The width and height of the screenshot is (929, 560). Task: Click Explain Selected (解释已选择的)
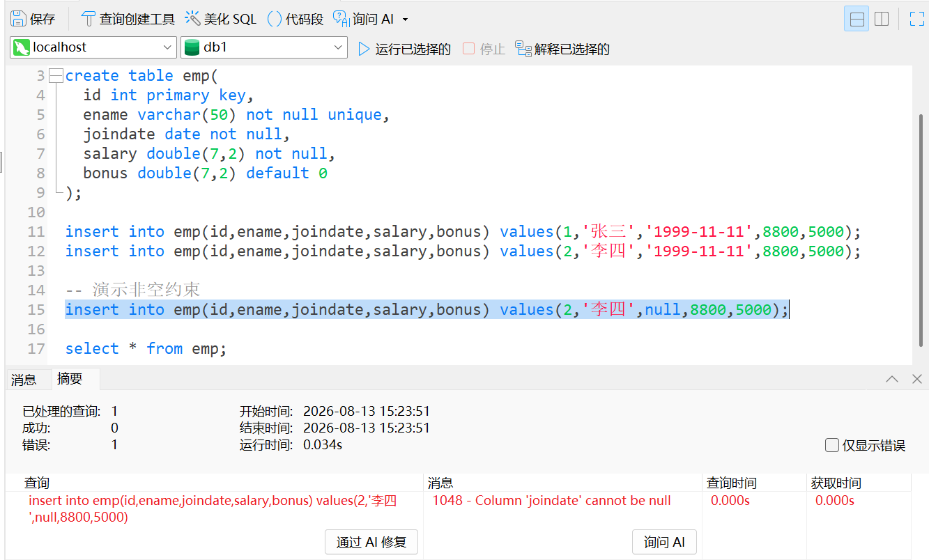562,49
